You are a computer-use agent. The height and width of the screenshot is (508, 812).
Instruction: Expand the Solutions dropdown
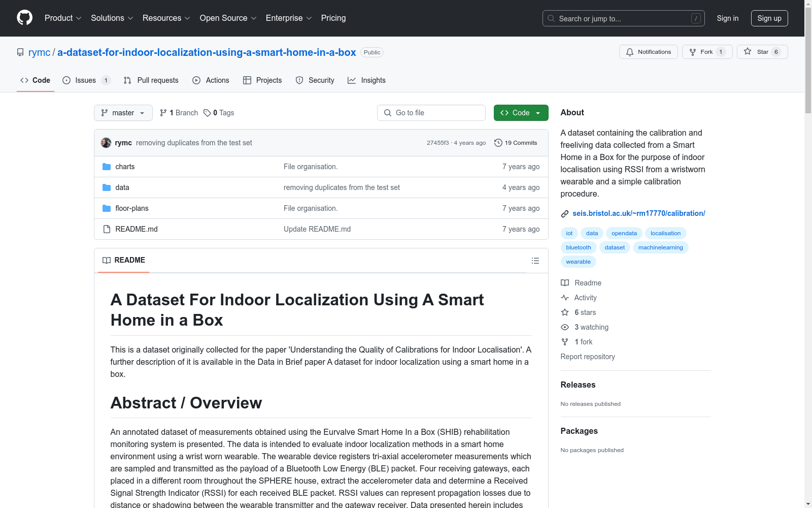tap(112, 18)
